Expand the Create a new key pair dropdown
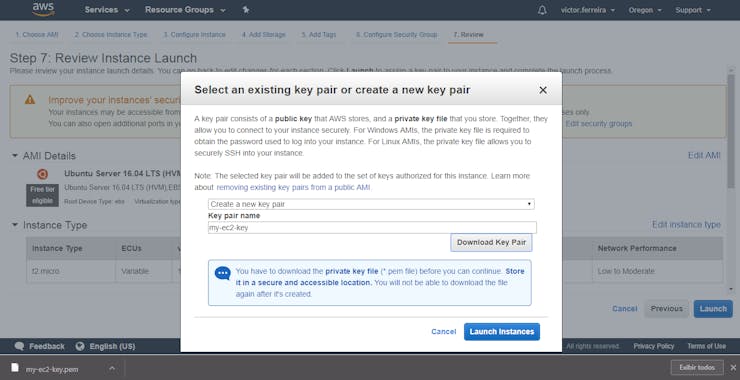 coord(371,204)
